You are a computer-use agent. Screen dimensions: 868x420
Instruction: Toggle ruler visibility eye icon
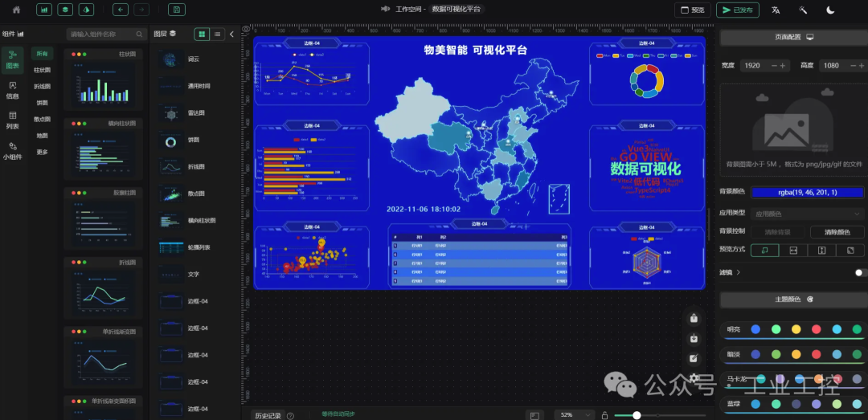tap(247, 29)
